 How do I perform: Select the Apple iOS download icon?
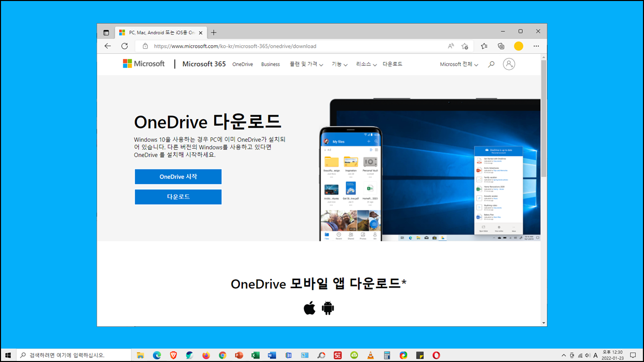point(309,308)
